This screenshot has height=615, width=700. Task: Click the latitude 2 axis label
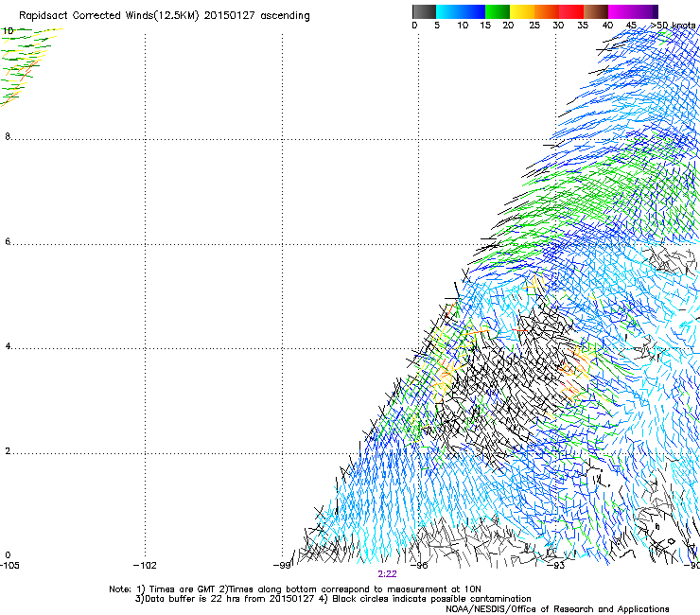pyautogui.click(x=8, y=451)
